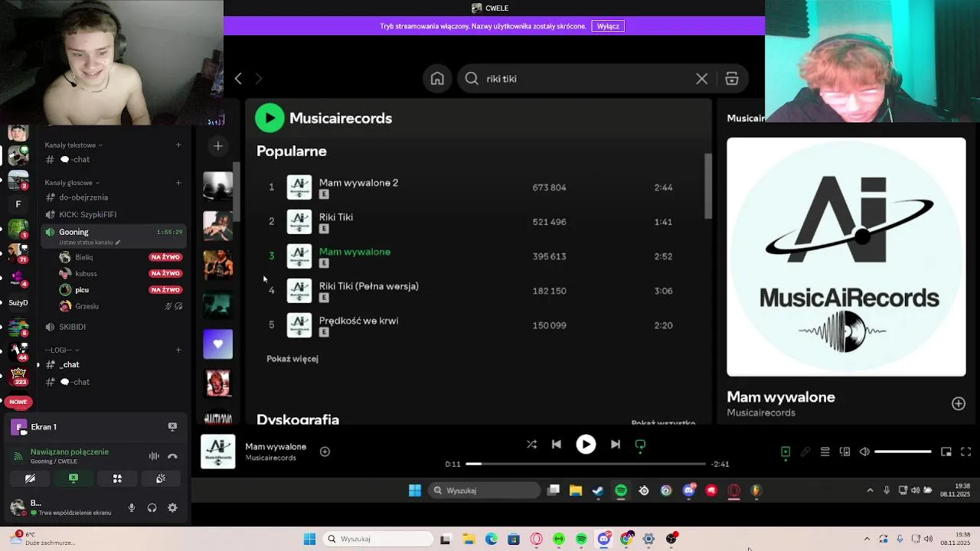Click green play button next to Musicairecords
The image size is (980, 551).
pos(269,118)
